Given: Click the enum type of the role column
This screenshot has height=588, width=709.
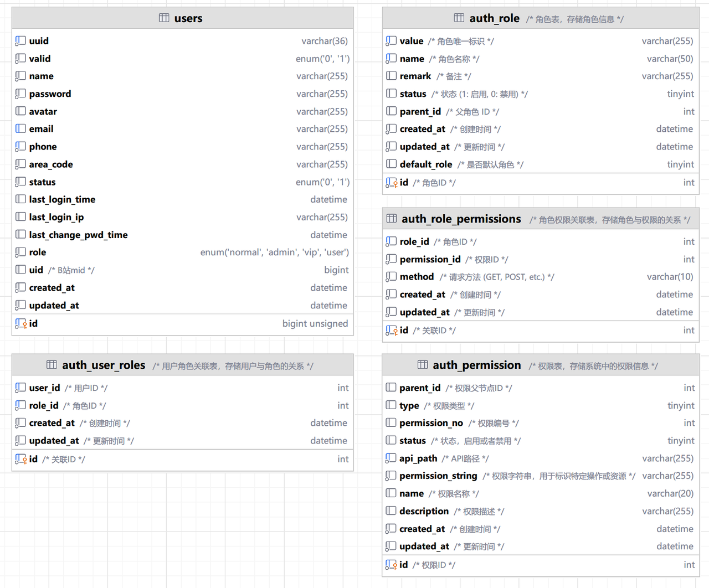Looking at the screenshot, I should pos(274,252).
